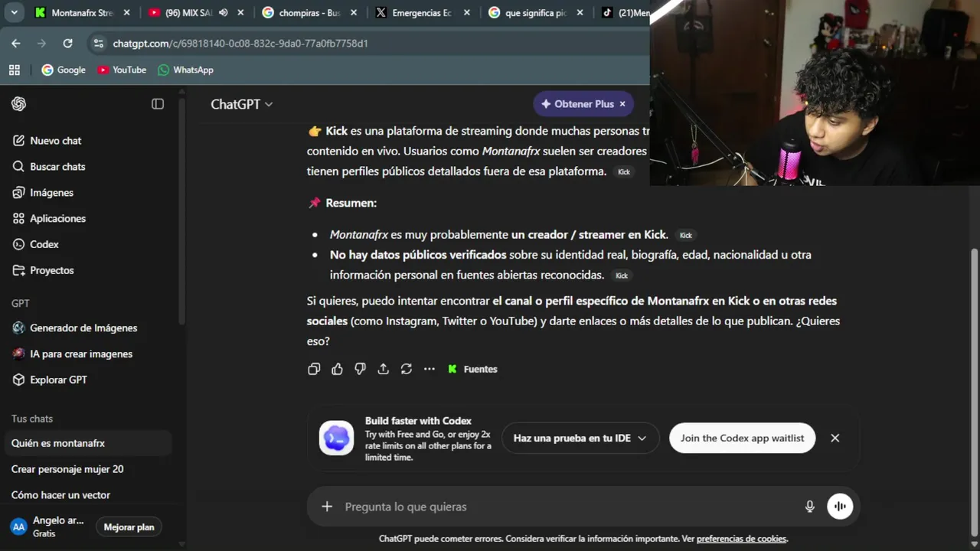
Task: Dismiss the Obtener Plus pill
Action: 622,104
